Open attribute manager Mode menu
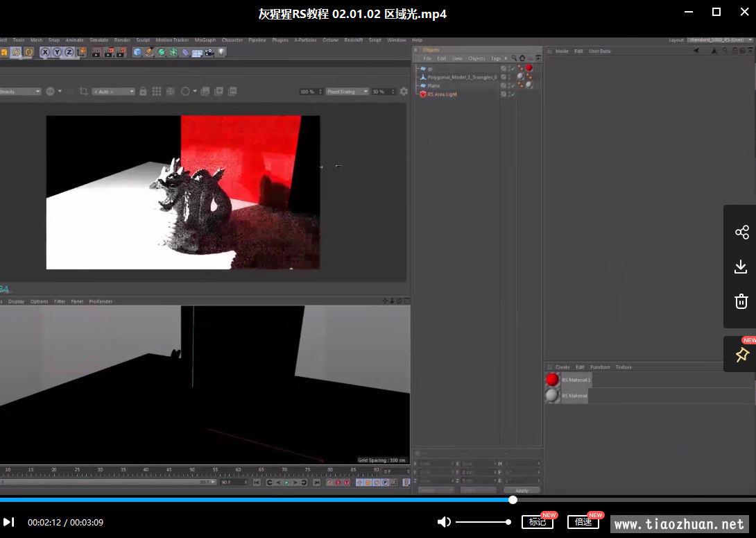 pos(562,51)
